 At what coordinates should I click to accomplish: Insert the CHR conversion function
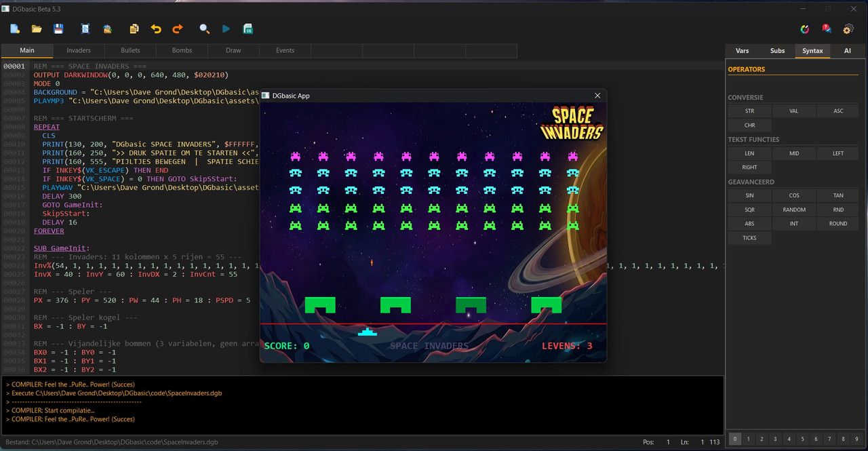point(749,125)
